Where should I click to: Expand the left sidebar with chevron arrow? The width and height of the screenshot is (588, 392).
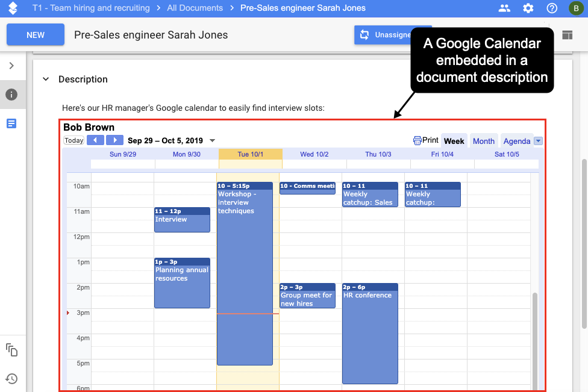[11, 66]
